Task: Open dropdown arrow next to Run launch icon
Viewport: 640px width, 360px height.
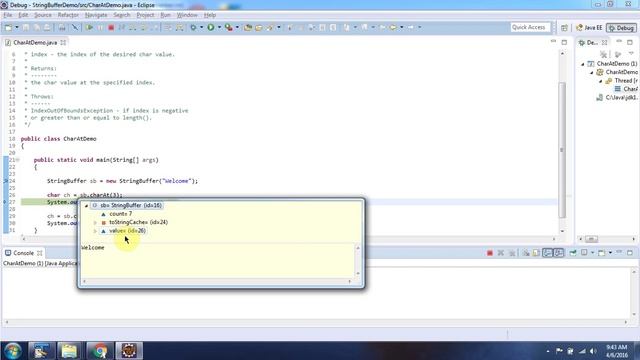Action: click(219, 27)
